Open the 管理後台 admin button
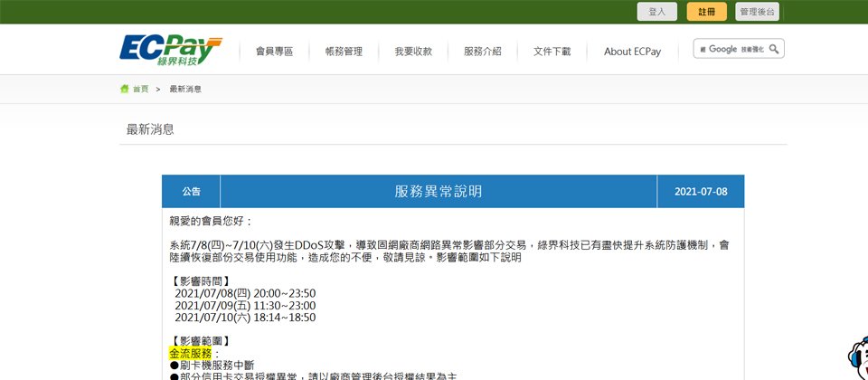 (756, 12)
